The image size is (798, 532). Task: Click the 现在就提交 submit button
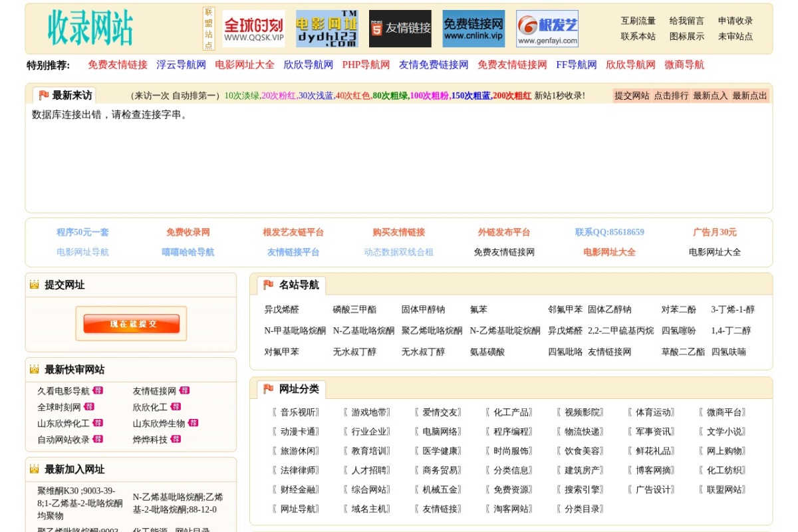pos(131,323)
